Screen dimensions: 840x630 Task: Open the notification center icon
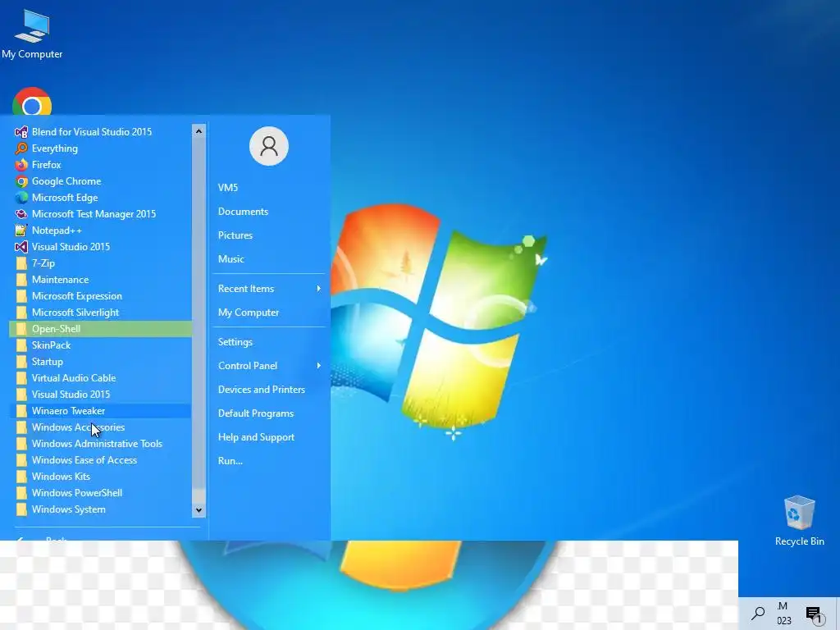tap(813, 614)
